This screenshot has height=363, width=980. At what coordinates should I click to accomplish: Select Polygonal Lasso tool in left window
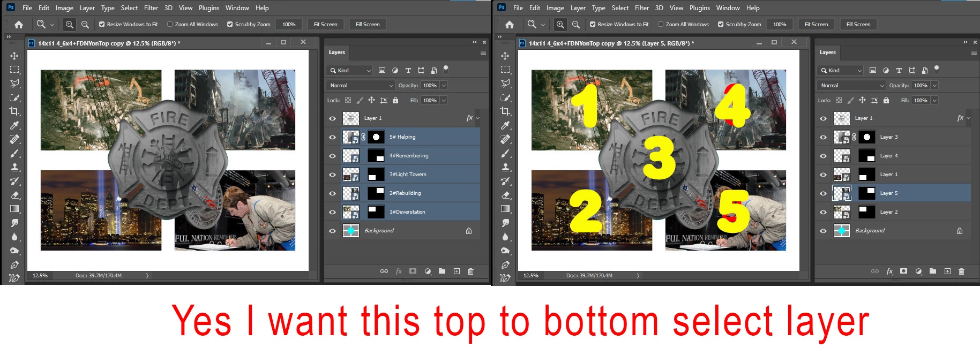(14, 84)
